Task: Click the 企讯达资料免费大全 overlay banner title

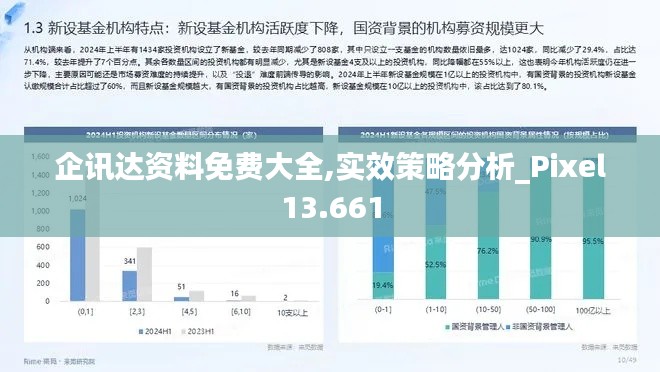Action: 330,186
